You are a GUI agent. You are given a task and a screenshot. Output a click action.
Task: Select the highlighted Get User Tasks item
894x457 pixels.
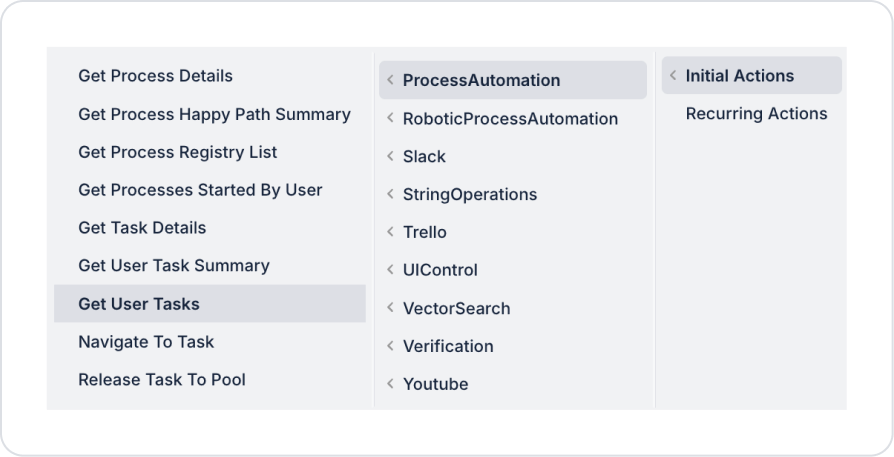click(x=139, y=304)
